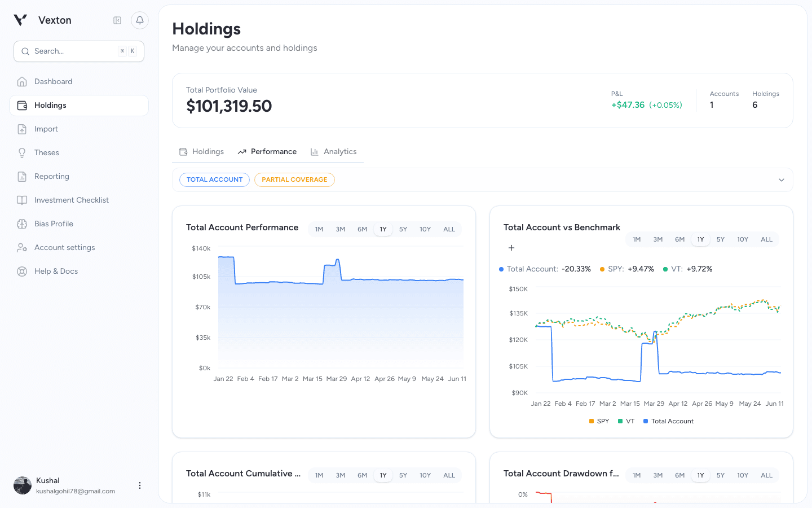Image resolution: width=812 pixels, height=508 pixels.
Task: Click the Theses lightbulb icon
Action: (22, 153)
